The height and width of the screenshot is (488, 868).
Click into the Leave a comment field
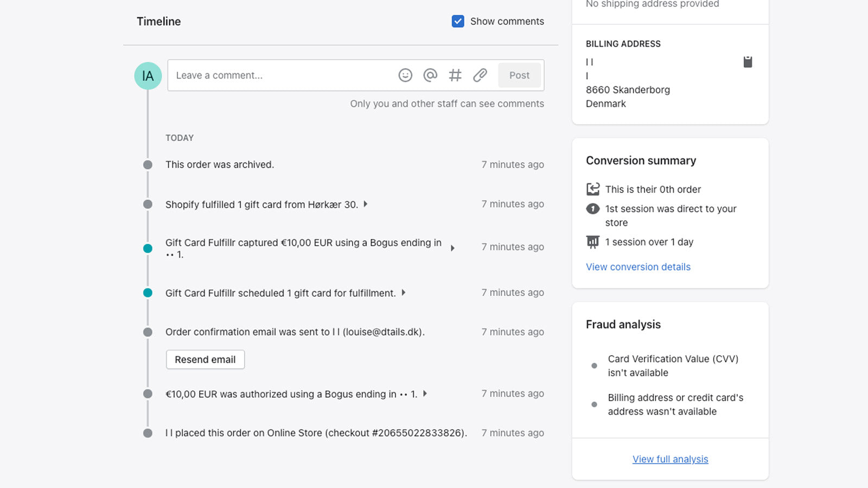click(x=282, y=75)
